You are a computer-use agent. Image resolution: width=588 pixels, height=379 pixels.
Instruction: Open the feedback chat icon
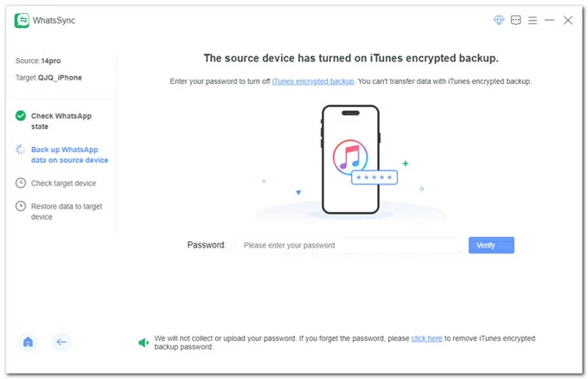click(x=516, y=20)
